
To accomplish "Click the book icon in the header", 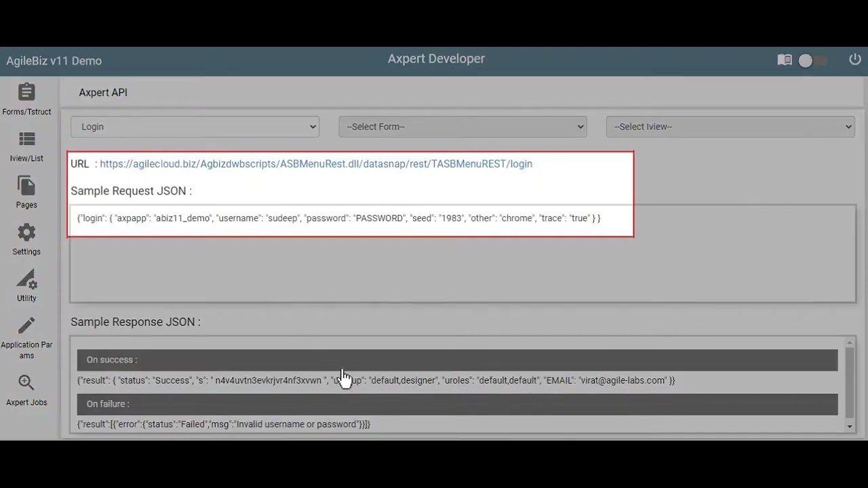I will [785, 60].
